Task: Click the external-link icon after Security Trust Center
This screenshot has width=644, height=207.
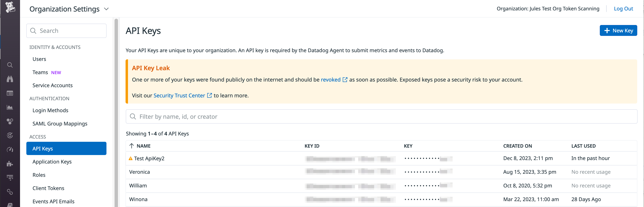Action: click(209, 95)
